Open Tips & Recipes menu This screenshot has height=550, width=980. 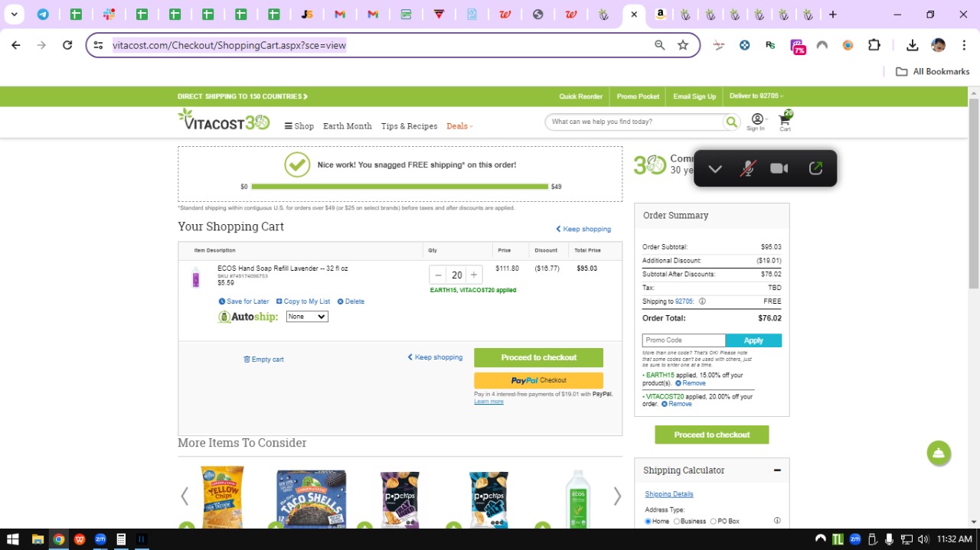410,126
